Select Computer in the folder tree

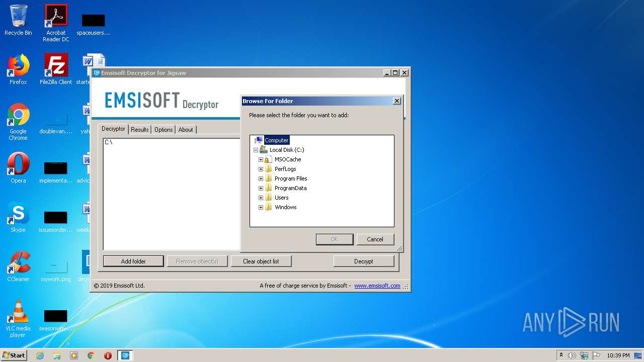click(277, 140)
